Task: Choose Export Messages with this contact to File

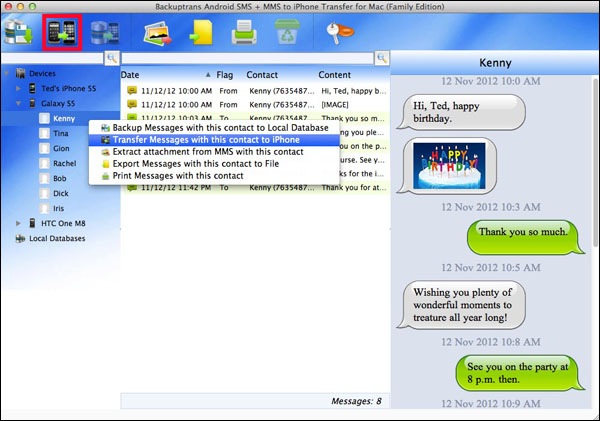Action: (x=214, y=164)
